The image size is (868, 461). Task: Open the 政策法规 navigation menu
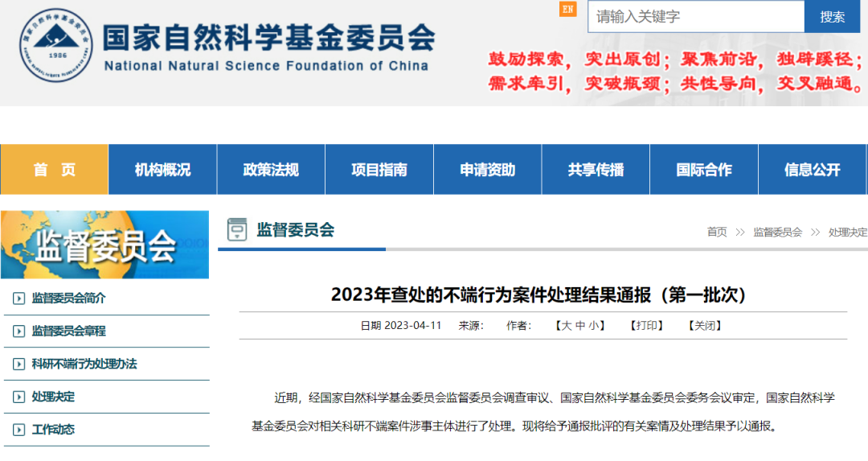pos(271,170)
